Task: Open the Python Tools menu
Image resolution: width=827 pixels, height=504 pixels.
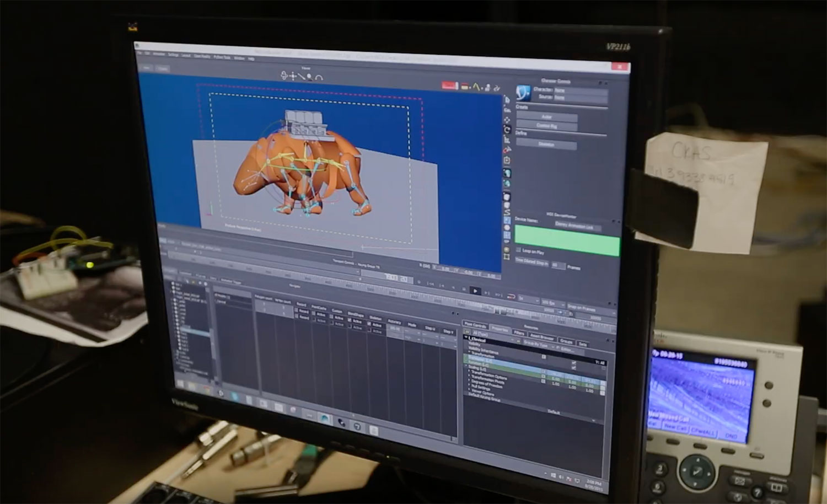Action: coord(222,57)
